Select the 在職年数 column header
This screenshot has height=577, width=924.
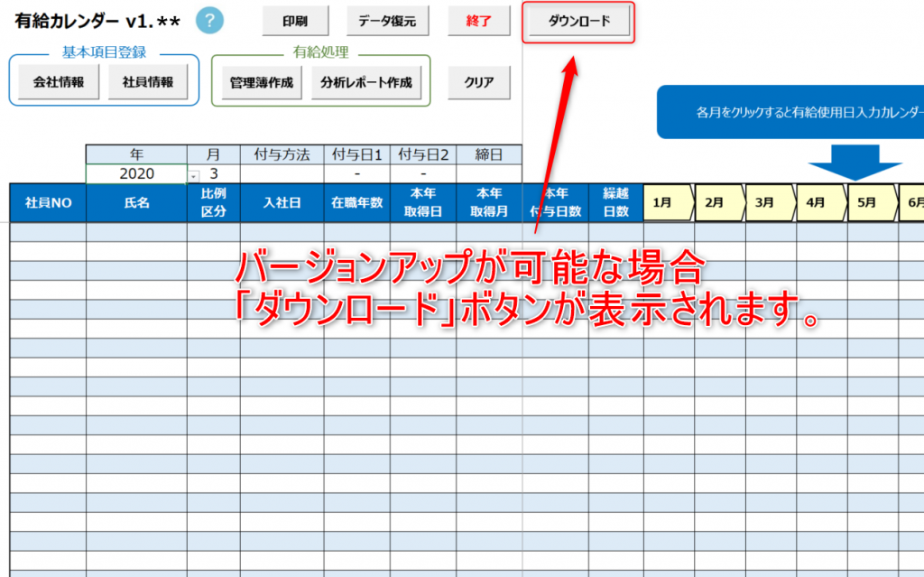(356, 202)
